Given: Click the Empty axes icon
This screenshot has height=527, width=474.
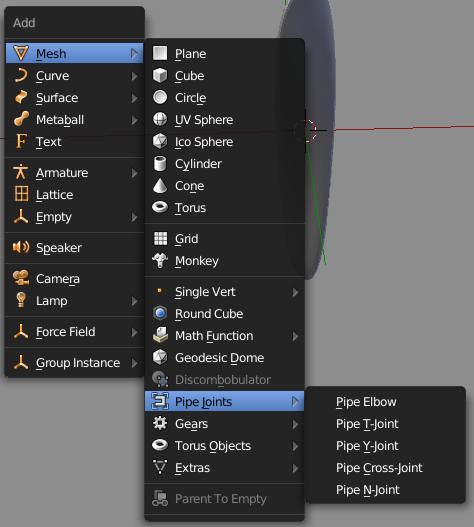Looking at the screenshot, I should coord(21,216).
